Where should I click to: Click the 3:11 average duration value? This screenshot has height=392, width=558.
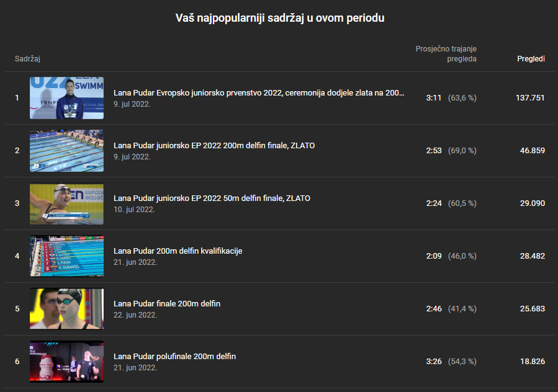coord(433,98)
